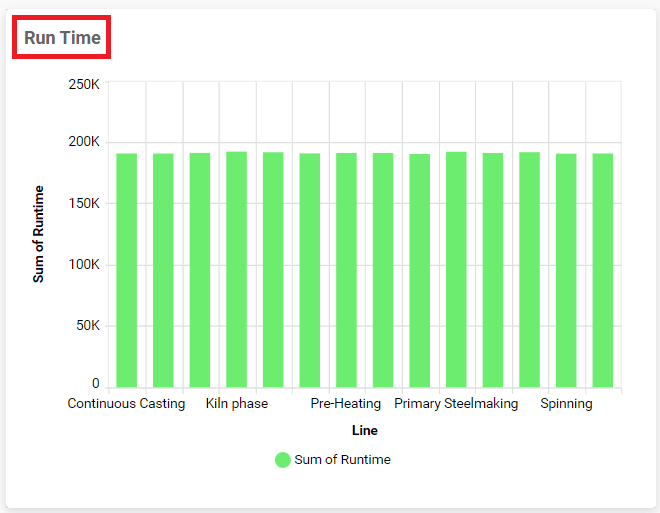The height and width of the screenshot is (513, 660).
Task: Click the 100K y-axis tick label
Action: coord(83,265)
